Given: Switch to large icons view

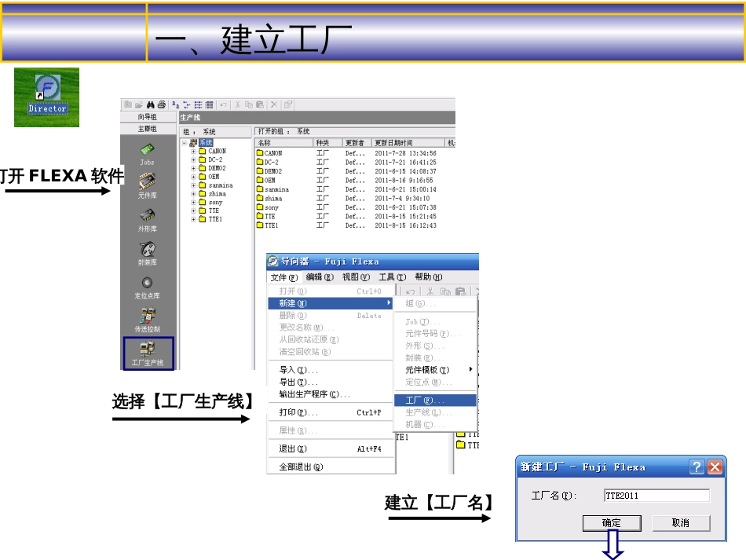Looking at the screenshot, I should (176, 104).
